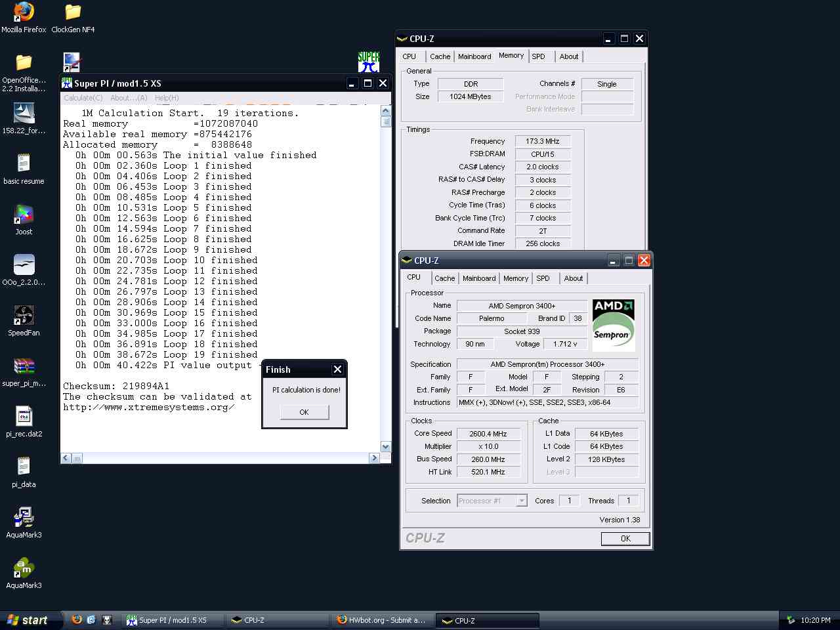The width and height of the screenshot is (840, 630).
Task: Open Mozilla Firefox desktop icon
Action: [24, 12]
